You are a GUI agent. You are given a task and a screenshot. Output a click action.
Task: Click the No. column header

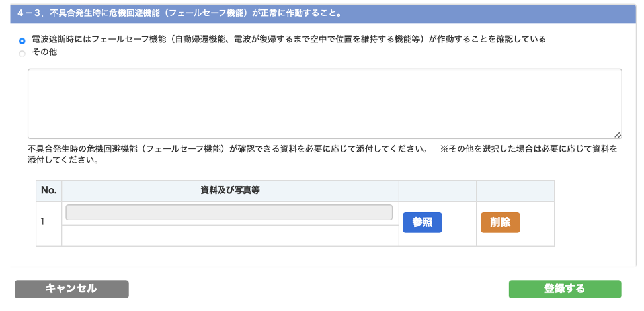(x=49, y=191)
